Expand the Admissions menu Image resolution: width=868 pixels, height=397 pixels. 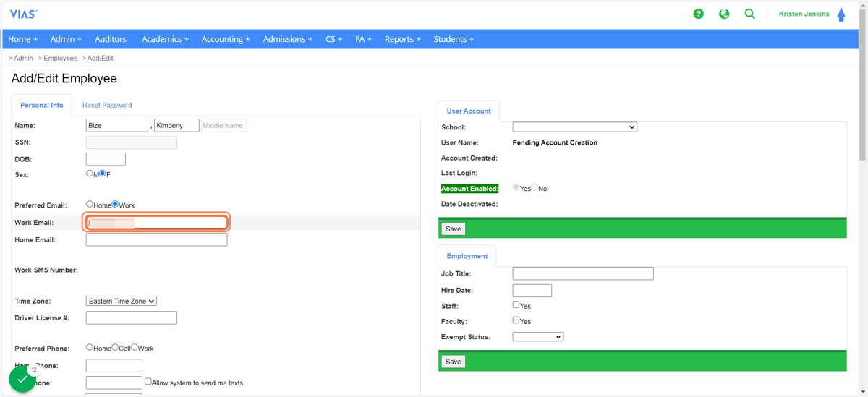(x=288, y=39)
